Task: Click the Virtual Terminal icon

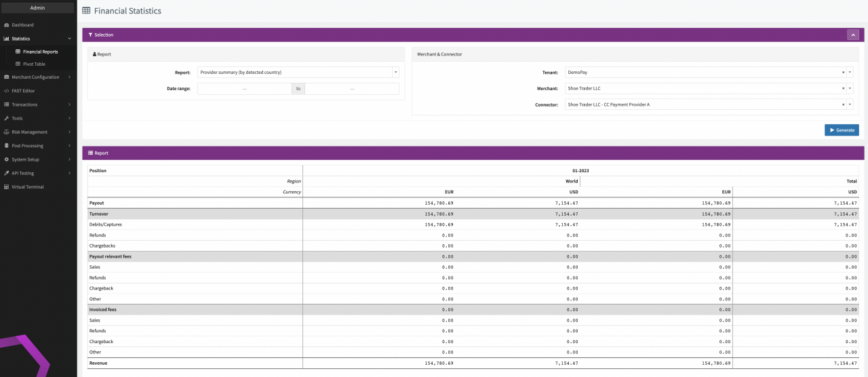Action: point(7,187)
